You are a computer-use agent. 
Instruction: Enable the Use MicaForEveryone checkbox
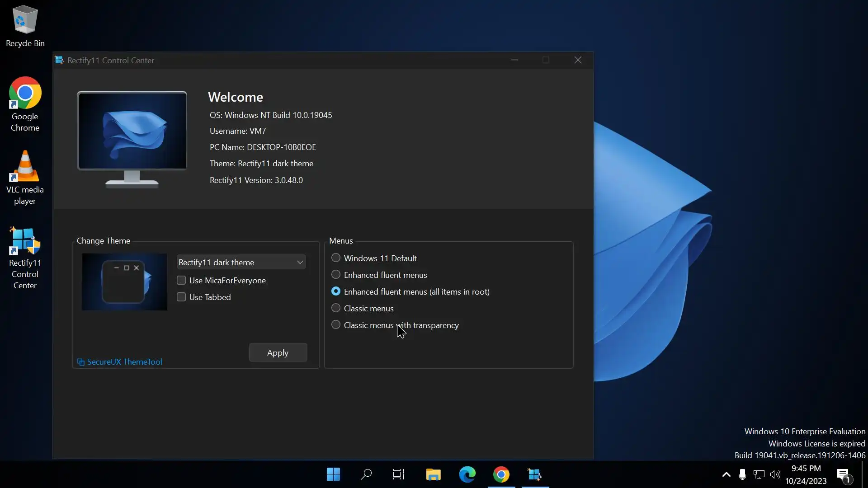click(x=181, y=281)
